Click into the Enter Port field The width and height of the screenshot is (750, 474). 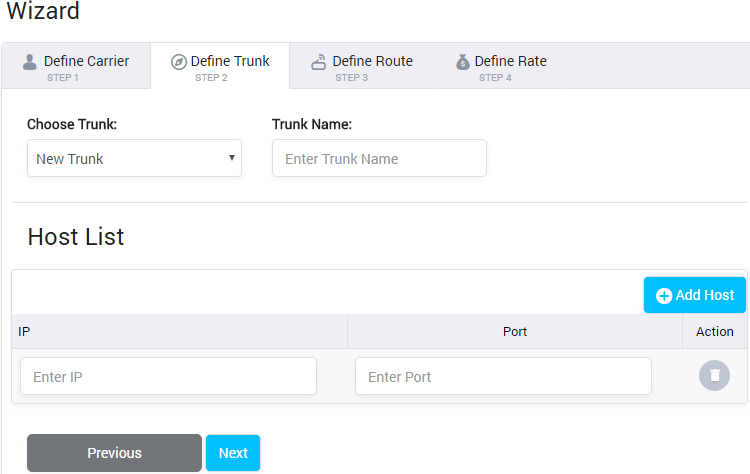[503, 376]
